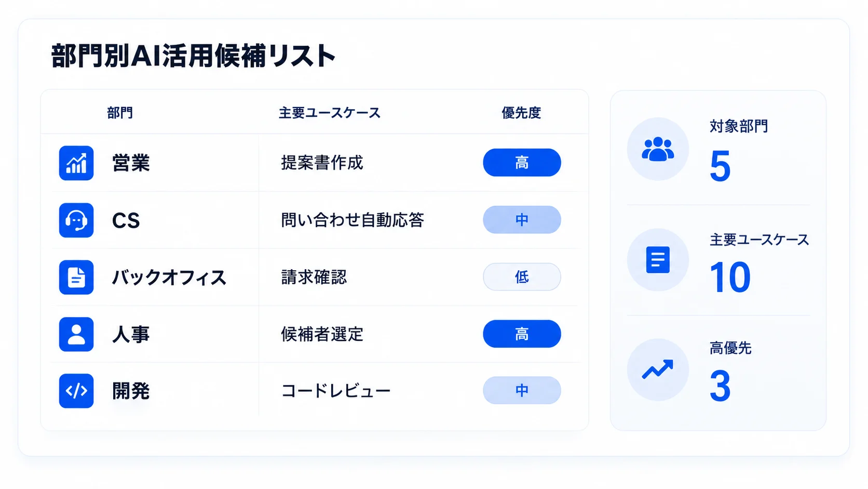The height and width of the screenshot is (489, 868).
Task: Click the CS headset icon
Action: click(x=76, y=220)
